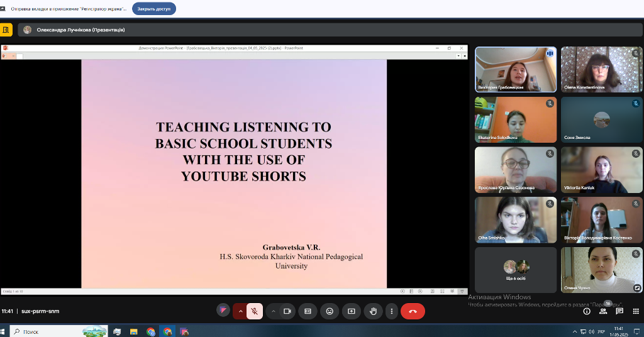644x337 pixels.
Task: Click "Закрыть доступ" button
Action: pos(154,9)
